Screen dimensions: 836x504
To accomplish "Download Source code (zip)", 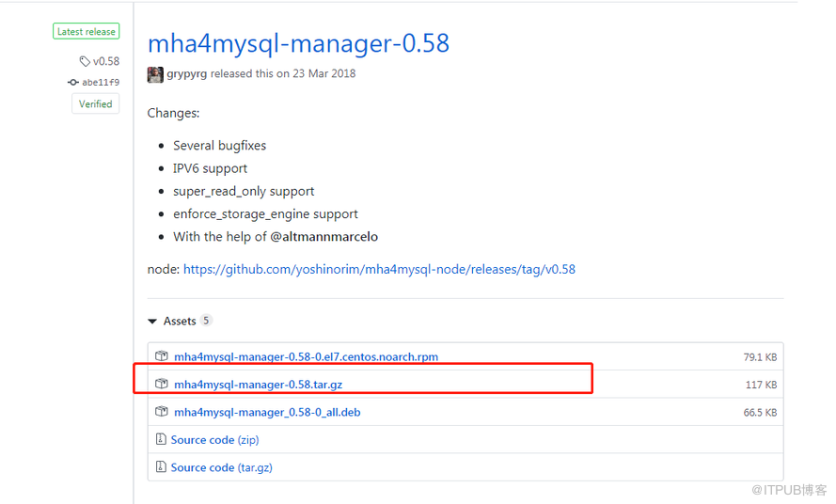I will click(x=214, y=440).
